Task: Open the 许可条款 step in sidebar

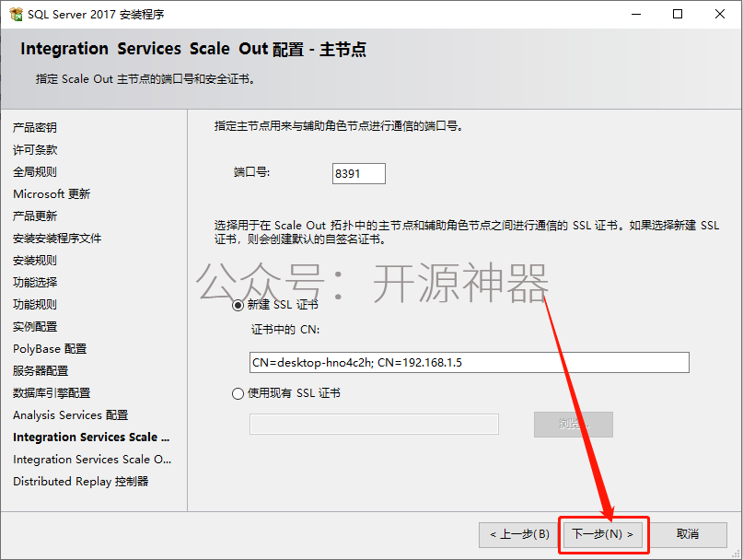Action: [35, 149]
